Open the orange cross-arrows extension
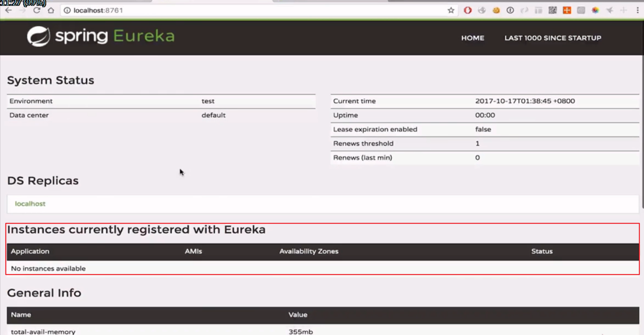644x335 pixels. 567,10
